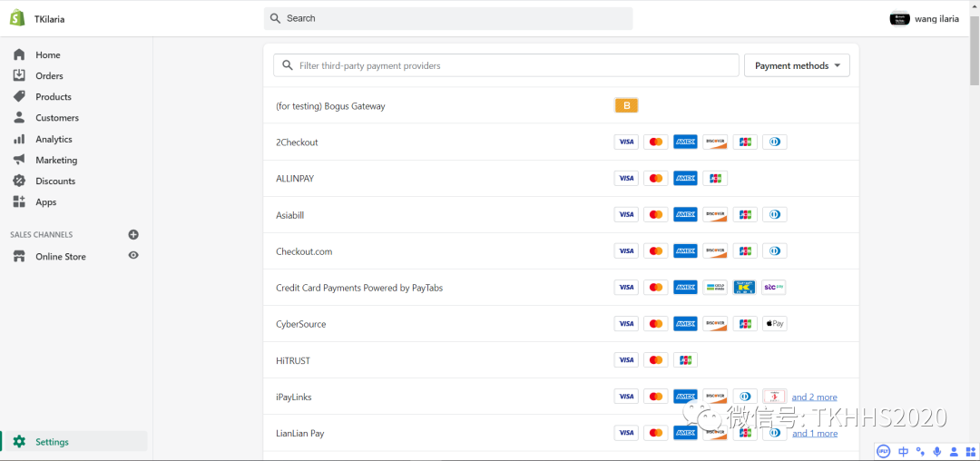This screenshot has width=980, height=461.
Task: Click the microphone icon in IME toolbar
Action: pos(937,451)
